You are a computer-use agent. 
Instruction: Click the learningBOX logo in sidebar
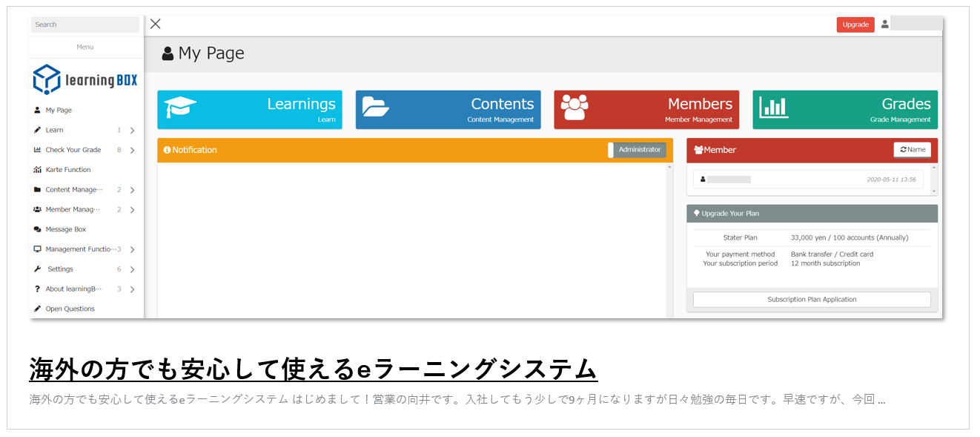pos(85,79)
